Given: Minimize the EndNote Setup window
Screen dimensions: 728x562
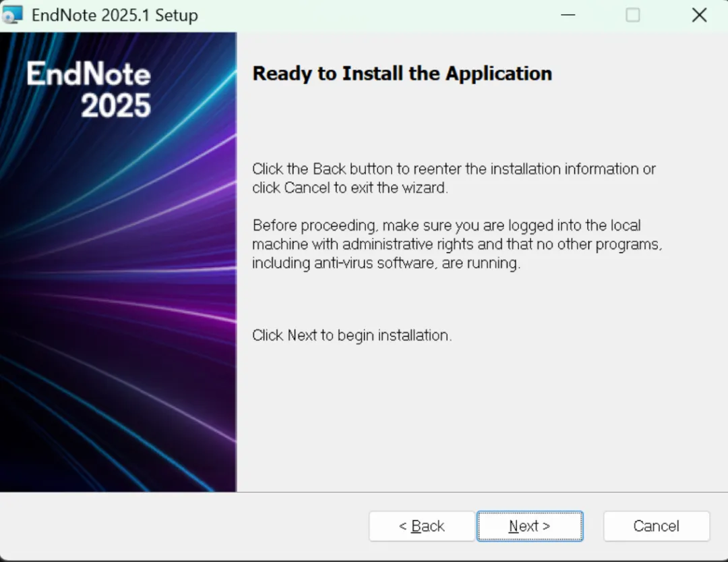Looking at the screenshot, I should click(568, 15).
